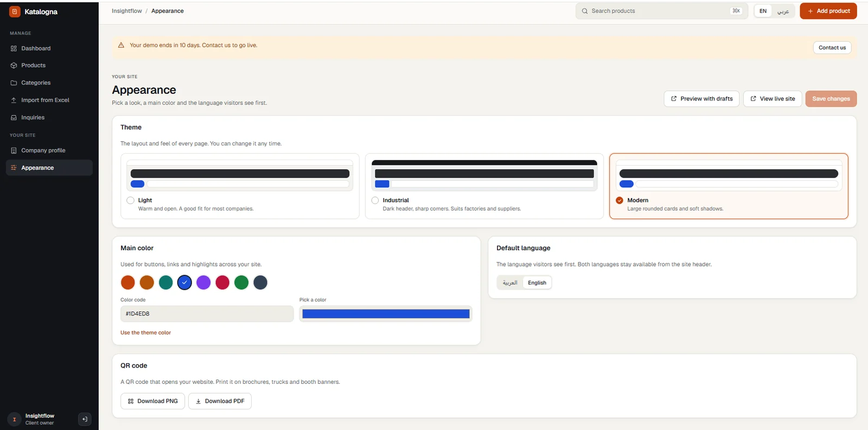Select the Industrial theme radio button
Viewport: 868px width, 430px height.
coord(375,200)
